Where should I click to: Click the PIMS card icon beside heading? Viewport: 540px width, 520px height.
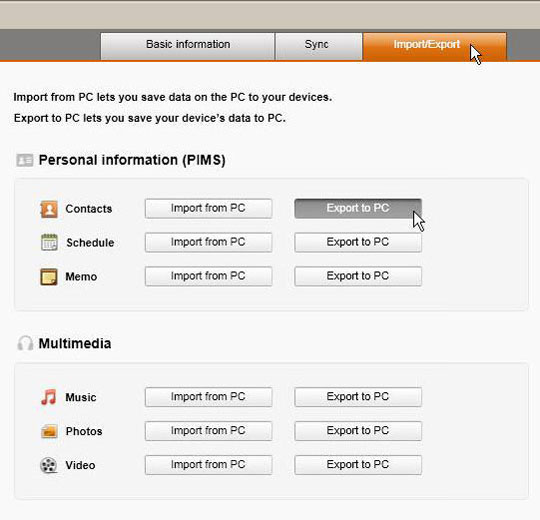click(25, 160)
